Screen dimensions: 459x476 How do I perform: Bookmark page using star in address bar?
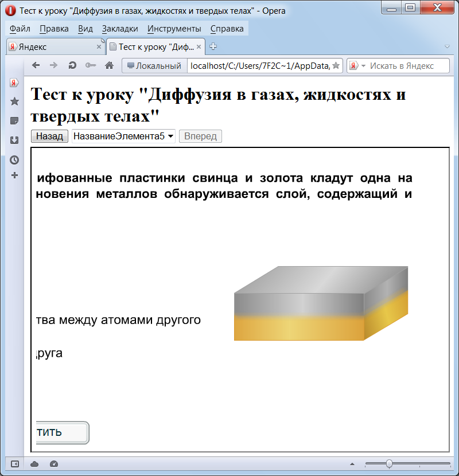(336, 65)
